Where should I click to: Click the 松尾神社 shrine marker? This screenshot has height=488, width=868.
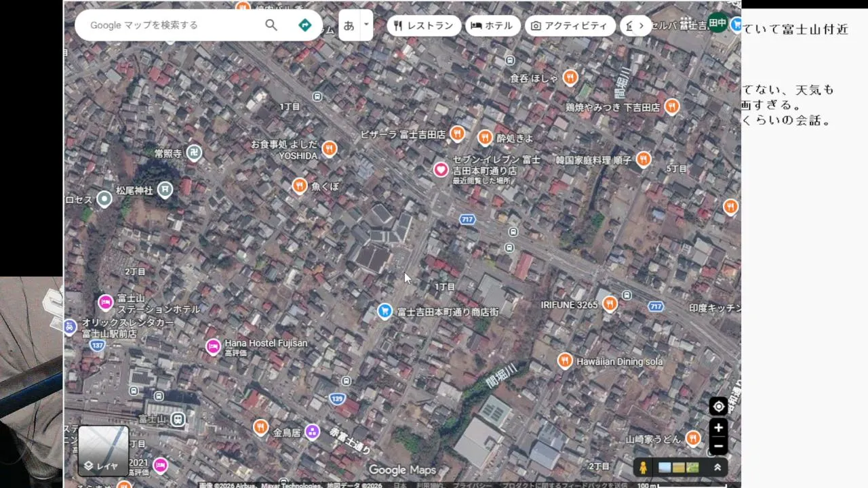tap(165, 190)
